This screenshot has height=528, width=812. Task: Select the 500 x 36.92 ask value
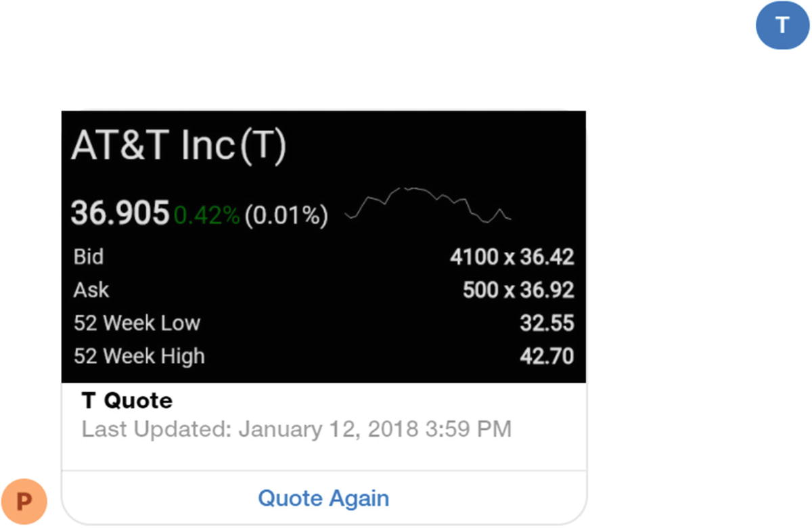518,290
